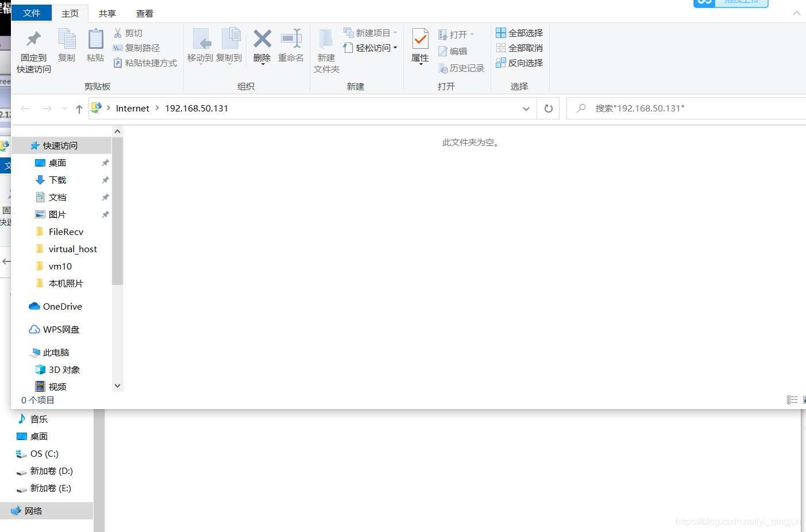Click Invert Selection (反向选择)
This screenshot has height=532, width=806.
click(519, 63)
